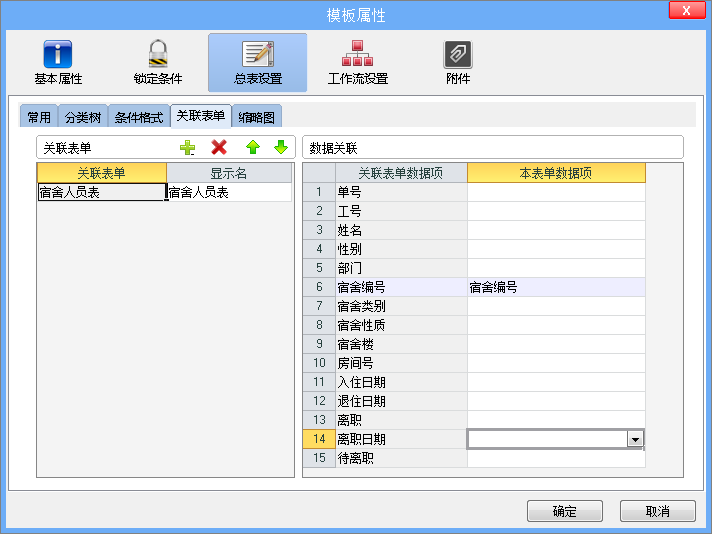Switch to the 条件格式 tab
712x534 pixels.
point(139,118)
